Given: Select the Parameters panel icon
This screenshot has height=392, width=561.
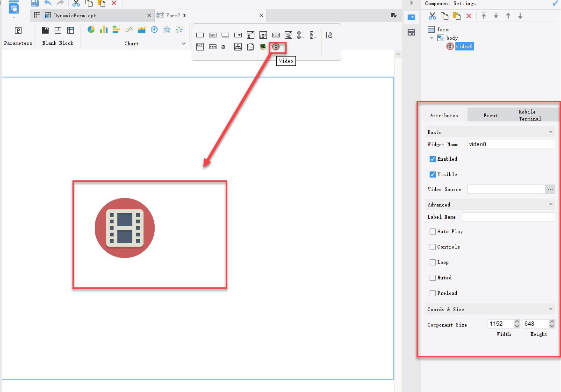Looking at the screenshot, I should tap(18, 31).
